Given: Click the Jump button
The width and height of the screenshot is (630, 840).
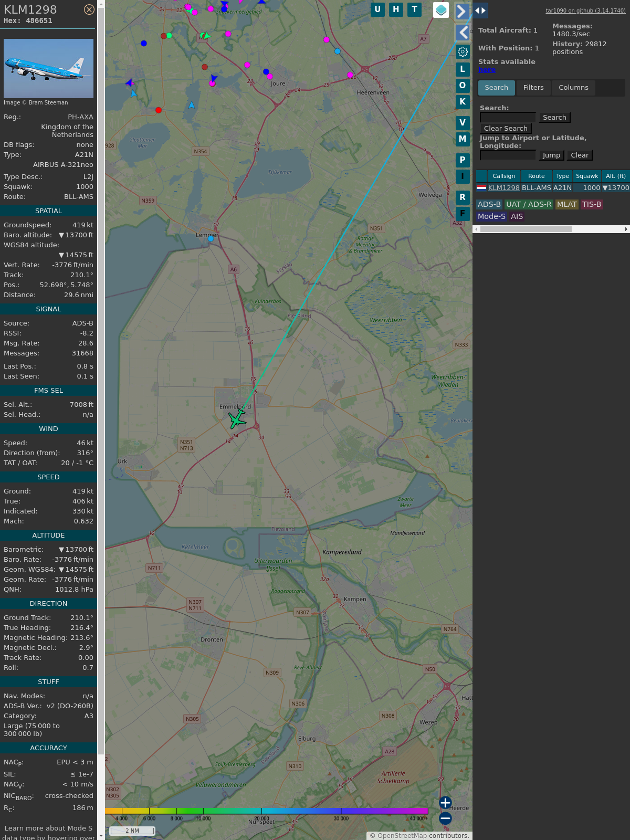Looking at the screenshot, I should [x=551, y=155].
